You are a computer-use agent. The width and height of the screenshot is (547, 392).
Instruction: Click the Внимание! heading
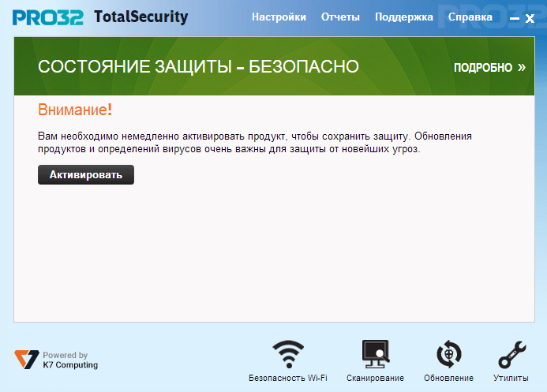pos(75,110)
